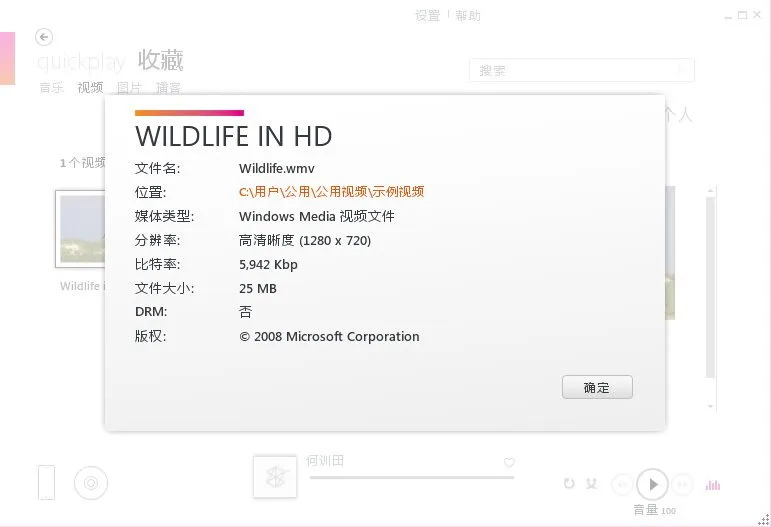Click the 收藏 heading
The width and height of the screenshot is (771, 527).
click(x=160, y=60)
